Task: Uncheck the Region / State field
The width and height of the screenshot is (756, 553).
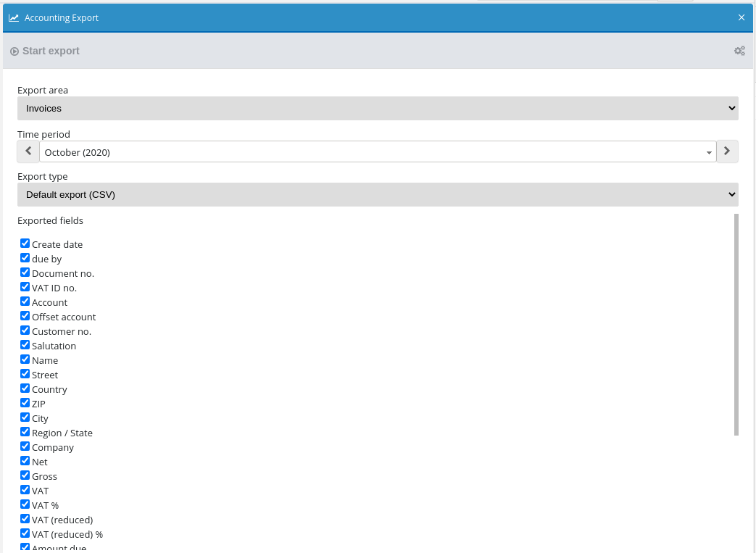Action: click(25, 431)
